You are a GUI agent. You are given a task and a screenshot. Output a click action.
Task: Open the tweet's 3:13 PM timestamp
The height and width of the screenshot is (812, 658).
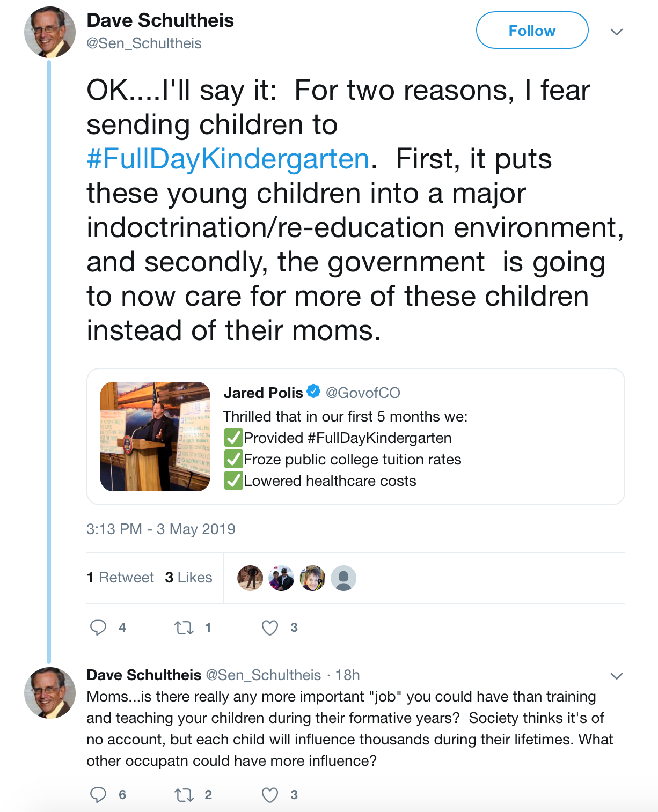(160, 529)
